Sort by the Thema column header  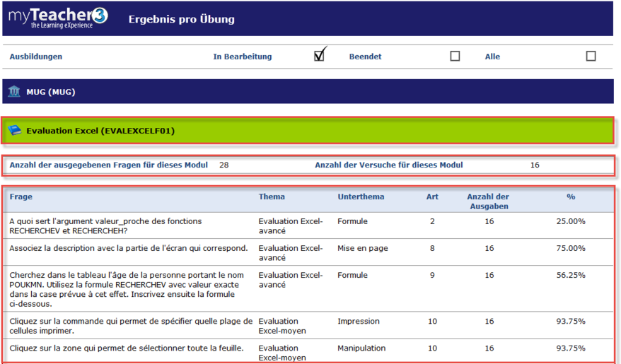(272, 197)
